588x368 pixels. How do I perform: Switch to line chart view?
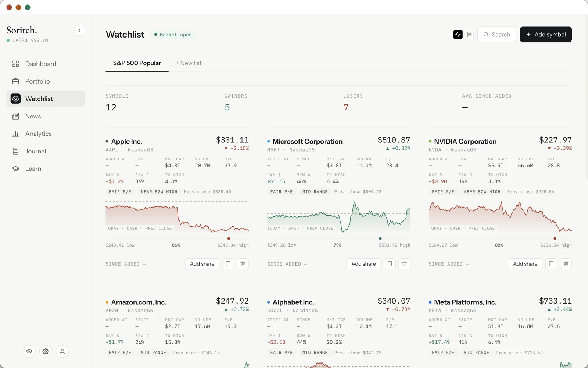[458, 35]
